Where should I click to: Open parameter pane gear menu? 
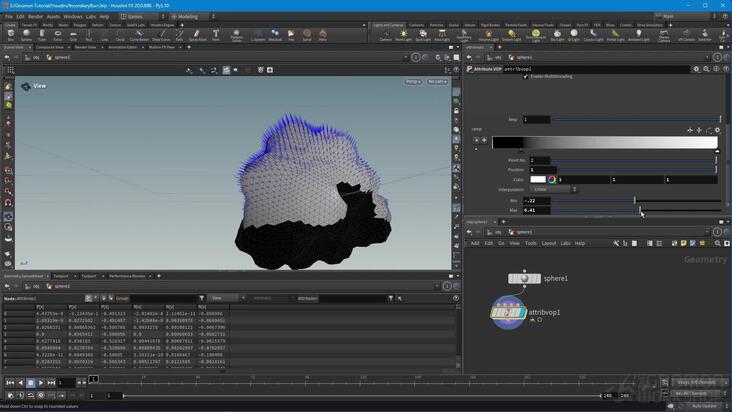pyautogui.click(x=696, y=69)
